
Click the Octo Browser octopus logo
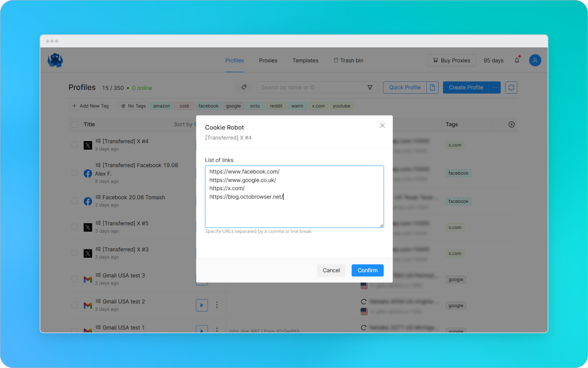coord(55,60)
